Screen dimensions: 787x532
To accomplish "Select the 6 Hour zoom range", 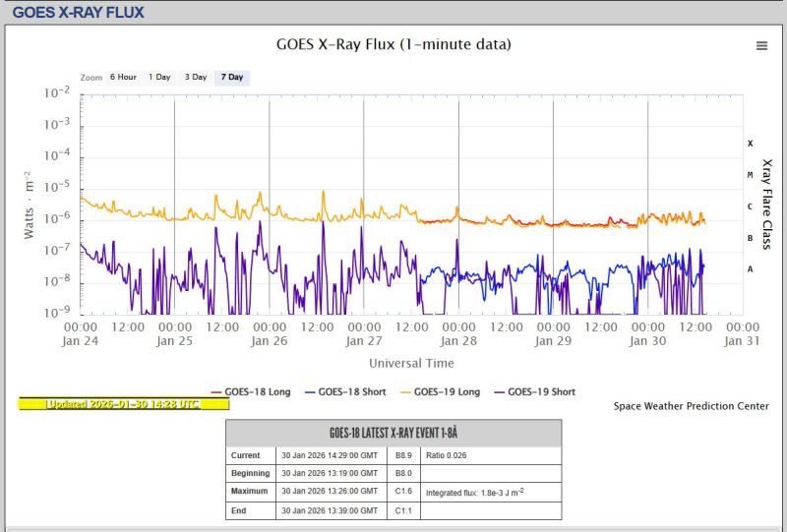I will tap(123, 77).
